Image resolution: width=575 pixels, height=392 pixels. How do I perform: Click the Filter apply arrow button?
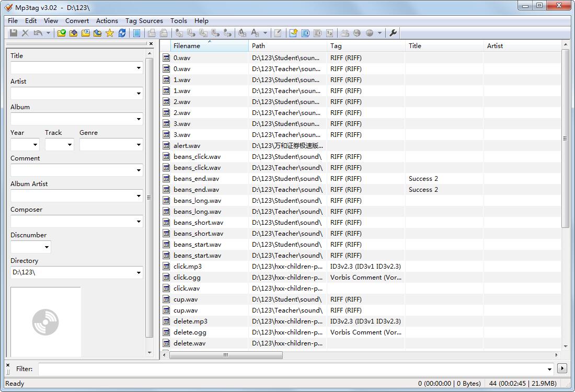tap(562, 368)
